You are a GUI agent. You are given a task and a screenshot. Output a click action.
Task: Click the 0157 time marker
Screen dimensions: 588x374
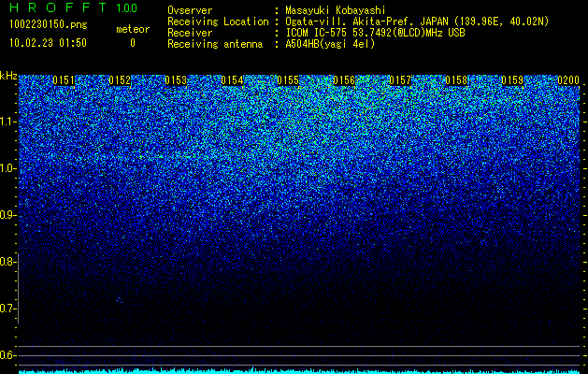tap(400, 80)
